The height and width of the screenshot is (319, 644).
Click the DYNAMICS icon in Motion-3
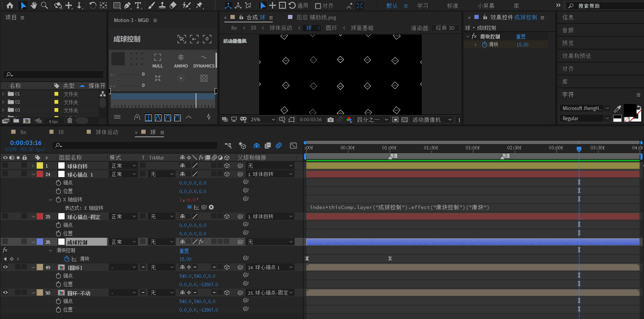[204, 61]
